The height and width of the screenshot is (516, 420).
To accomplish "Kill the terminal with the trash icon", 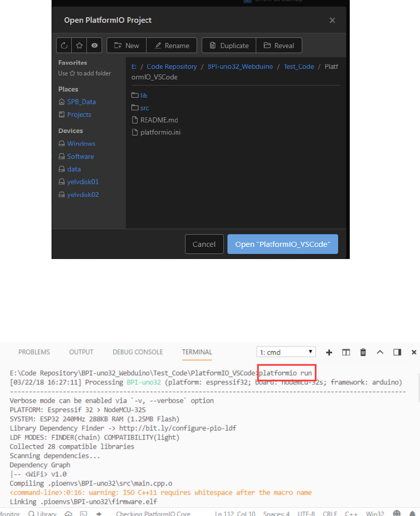I will pos(363,353).
